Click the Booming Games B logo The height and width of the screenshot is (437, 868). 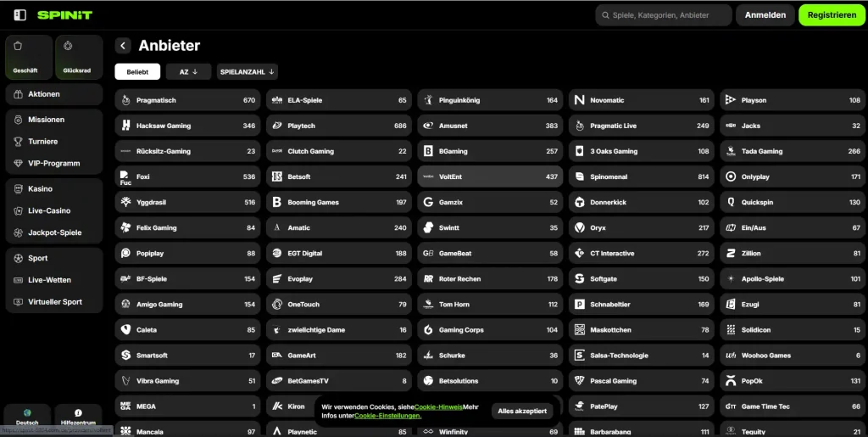277,202
